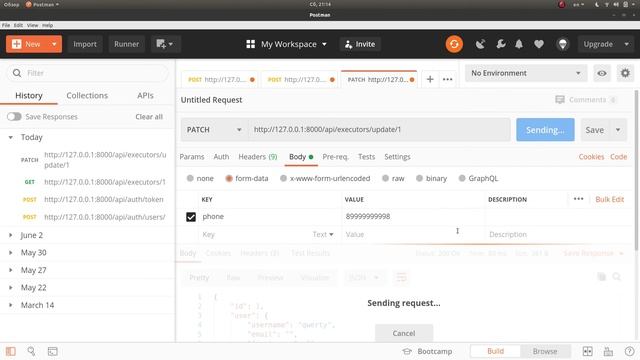The width and height of the screenshot is (640, 360).
Task: Open the satellite capture requests icon
Action: [480, 44]
